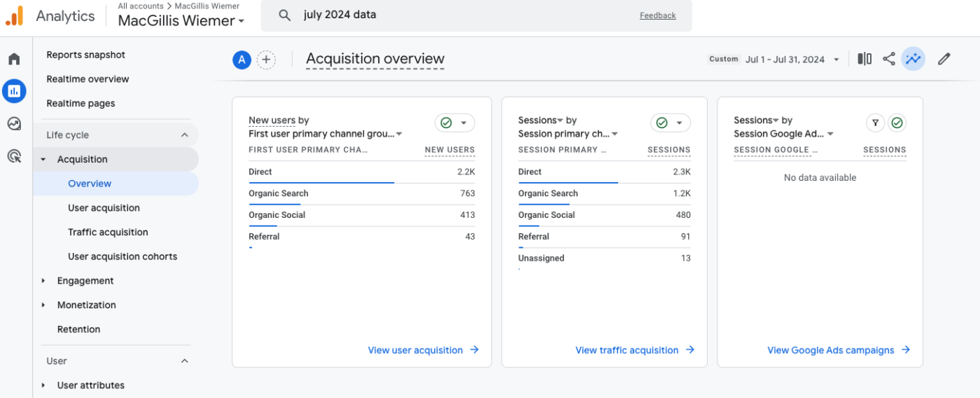The width and height of the screenshot is (980, 398).
Task: Click Organic Search 1.2K row in Sessions card
Action: tap(604, 194)
